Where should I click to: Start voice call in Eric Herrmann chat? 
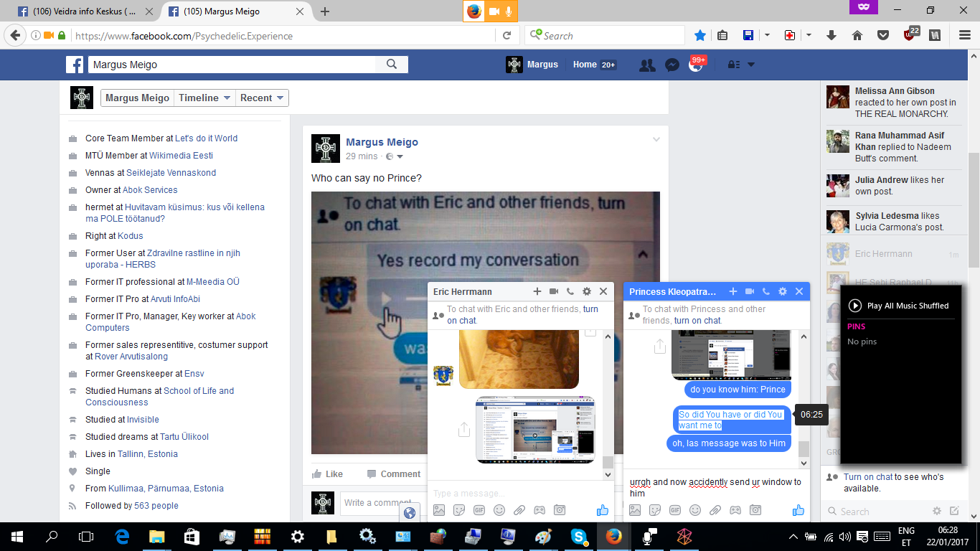(570, 291)
